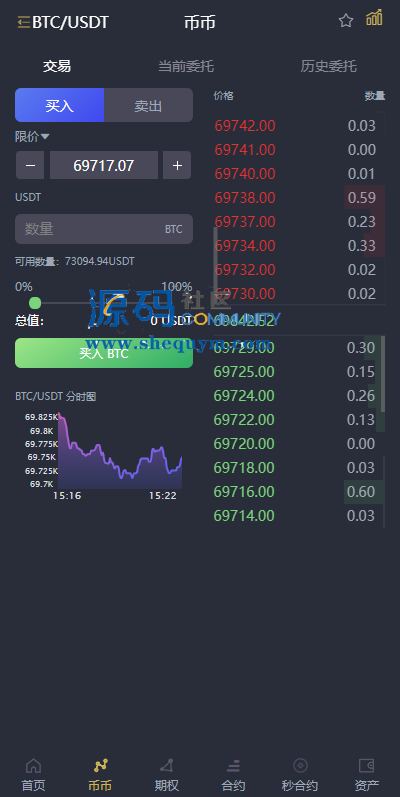This screenshot has height=797, width=400.
Task: Add BTC/USDT to favorites with star
Action: 346,21
